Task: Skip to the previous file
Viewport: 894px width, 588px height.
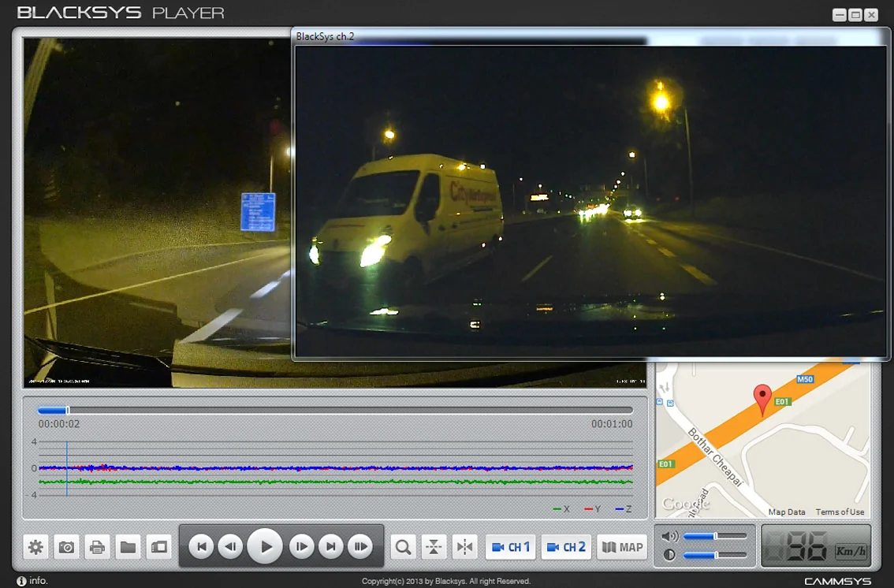Action: tap(201, 547)
